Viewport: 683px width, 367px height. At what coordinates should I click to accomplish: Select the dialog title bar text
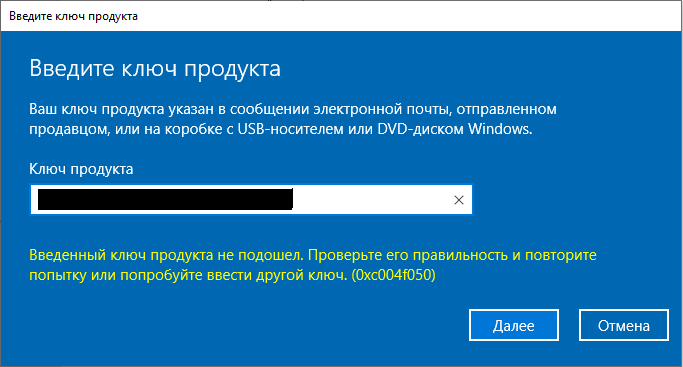(x=73, y=16)
